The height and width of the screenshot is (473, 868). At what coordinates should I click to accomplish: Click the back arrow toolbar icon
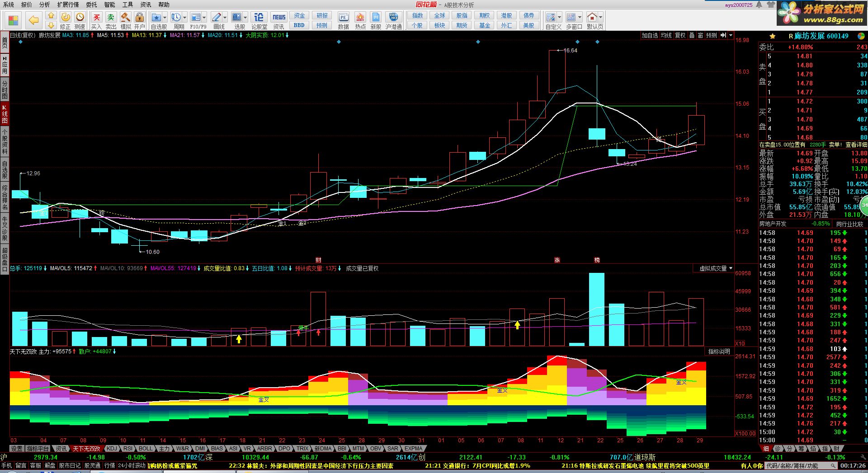(x=33, y=20)
